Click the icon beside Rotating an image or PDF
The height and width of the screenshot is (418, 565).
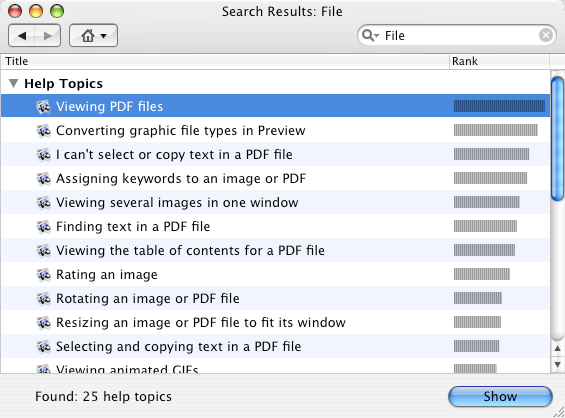point(44,298)
